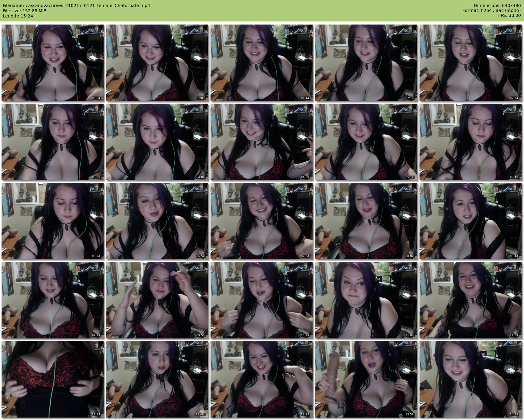The image size is (524, 420).
Task: Choose the preview frame at 07:34
Action: tap(261, 221)
